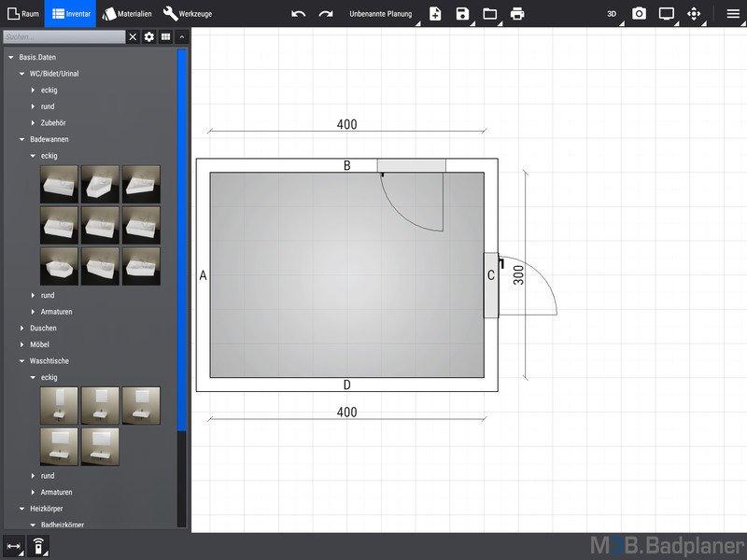Screen dimensions: 747x560
Task: Take a snapshot with camera icon
Action: tap(639, 14)
